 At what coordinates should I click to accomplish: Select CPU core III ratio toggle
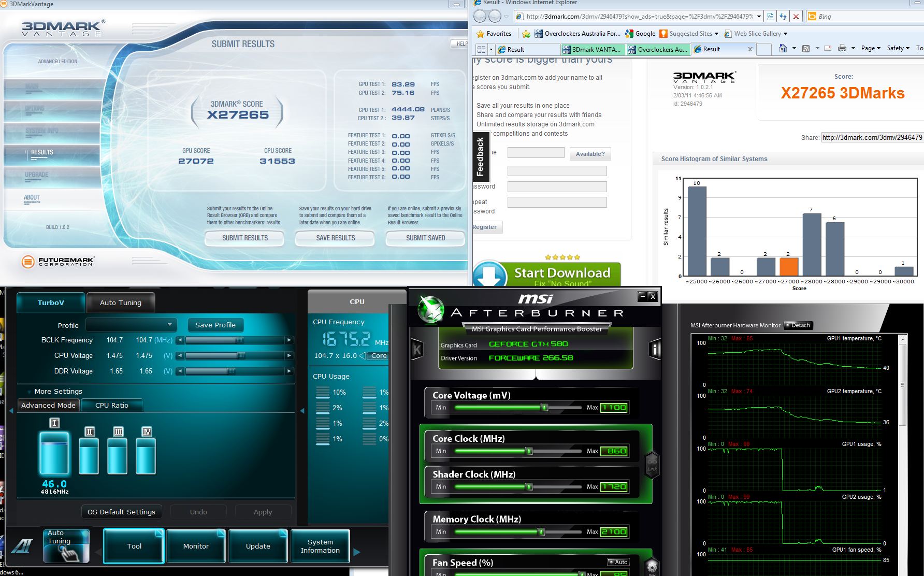click(x=119, y=431)
